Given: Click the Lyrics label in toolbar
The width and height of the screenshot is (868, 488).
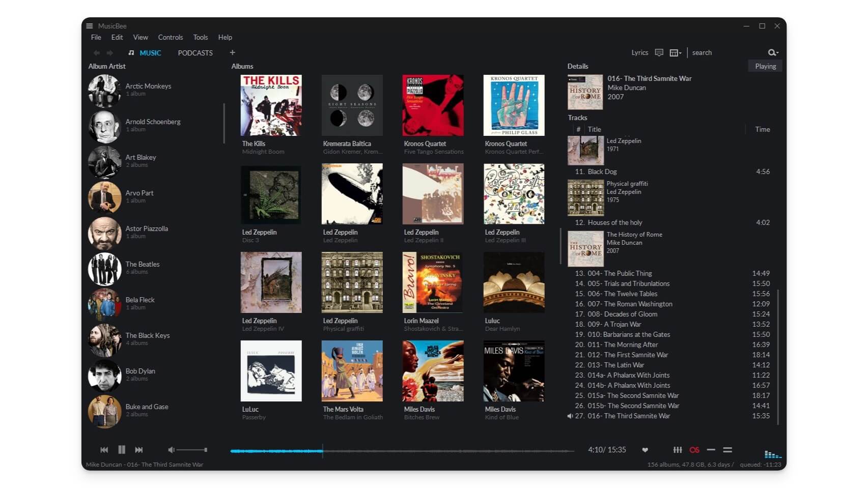Looking at the screenshot, I should pyautogui.click(x=639, y=52).
